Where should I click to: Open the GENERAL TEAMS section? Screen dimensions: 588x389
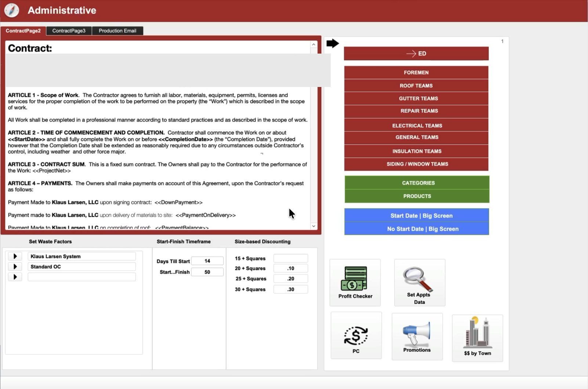click(416, 138)
